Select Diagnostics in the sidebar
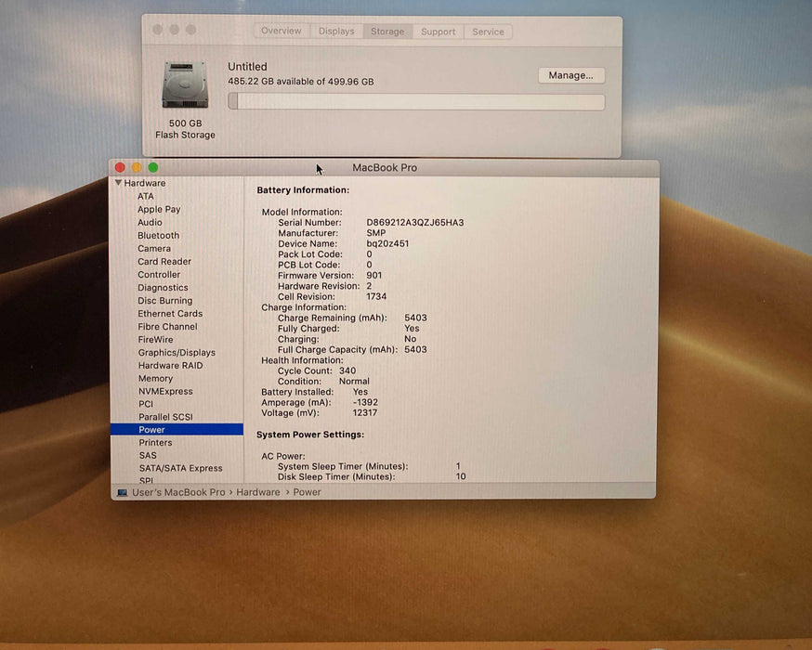812x650 pixels. pos(163,287)
